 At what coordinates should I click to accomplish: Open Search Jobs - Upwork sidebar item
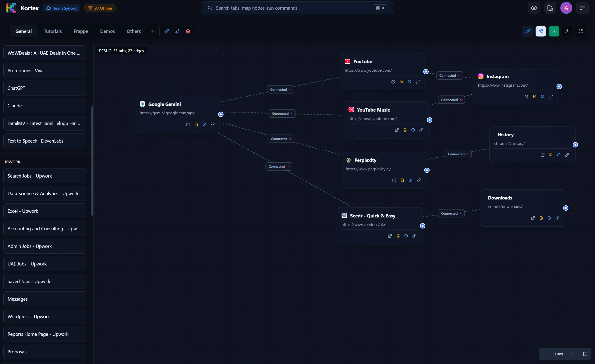[x=45, y=176]
